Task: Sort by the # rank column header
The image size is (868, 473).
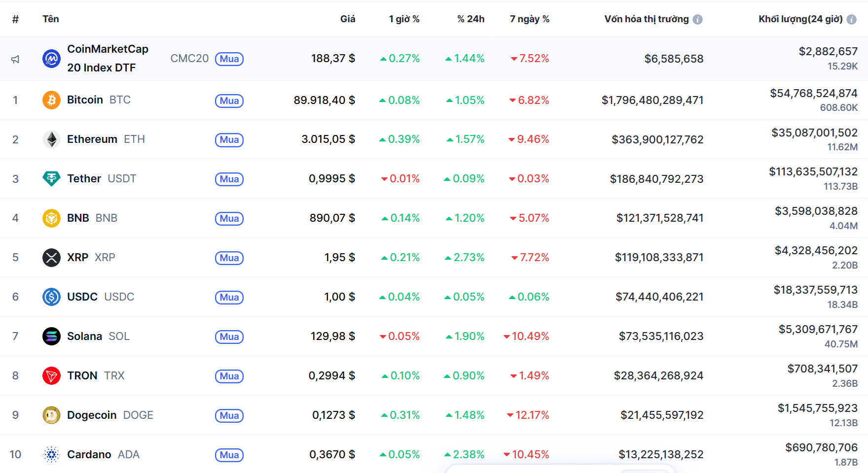Action: [15, 19]
